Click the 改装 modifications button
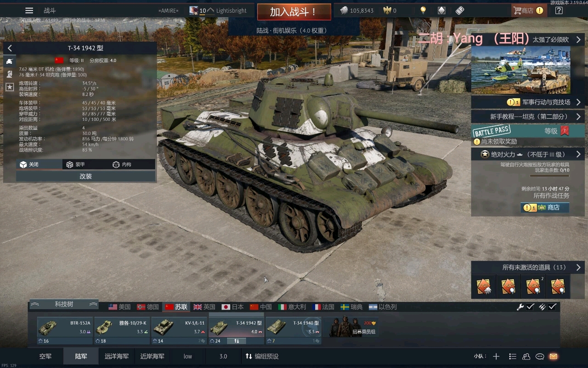 point(85,176)
